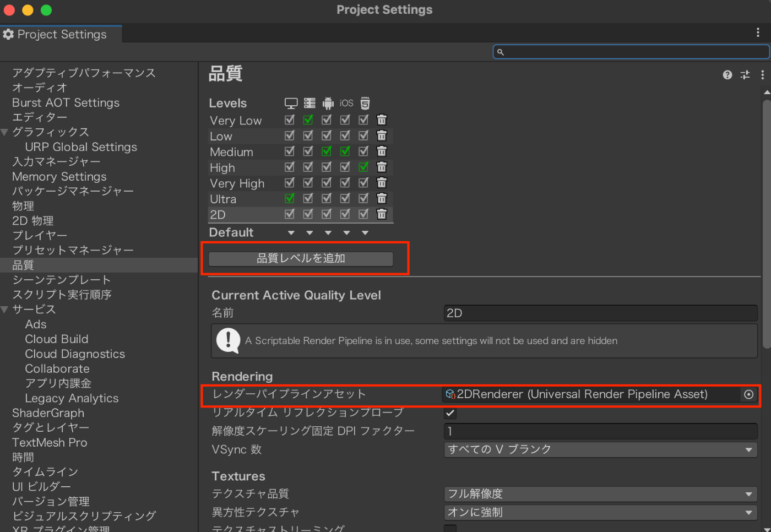Toggle 2D for the Android platform
771x532 pixels.
[x=327, y=214]
